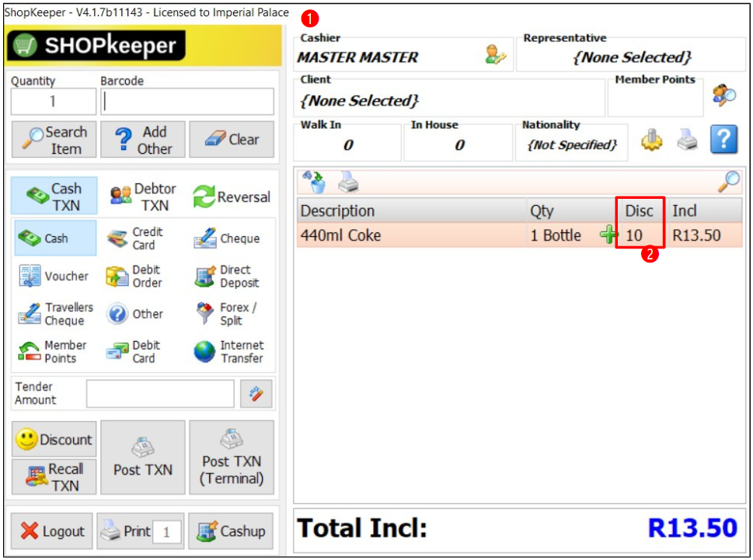Viewport: 753px width, 560px height.
Task: Click the gold settings gear icon
Action: click(652, 140)
